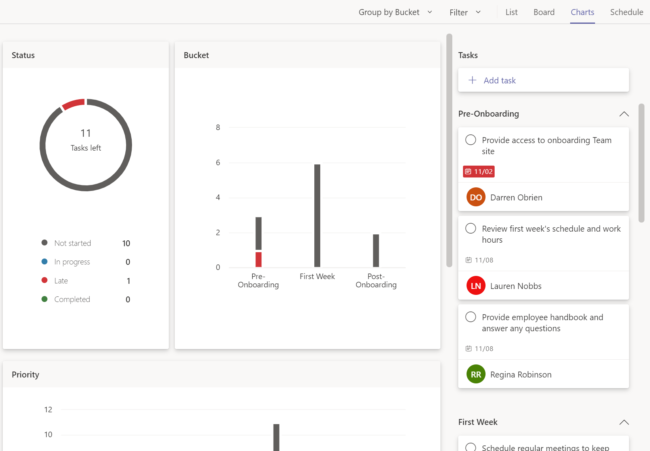Screen dimensions: 650x451
Task: Click Lauren Nobbs' LN avatar icon
Action: [x=476, y=286]
